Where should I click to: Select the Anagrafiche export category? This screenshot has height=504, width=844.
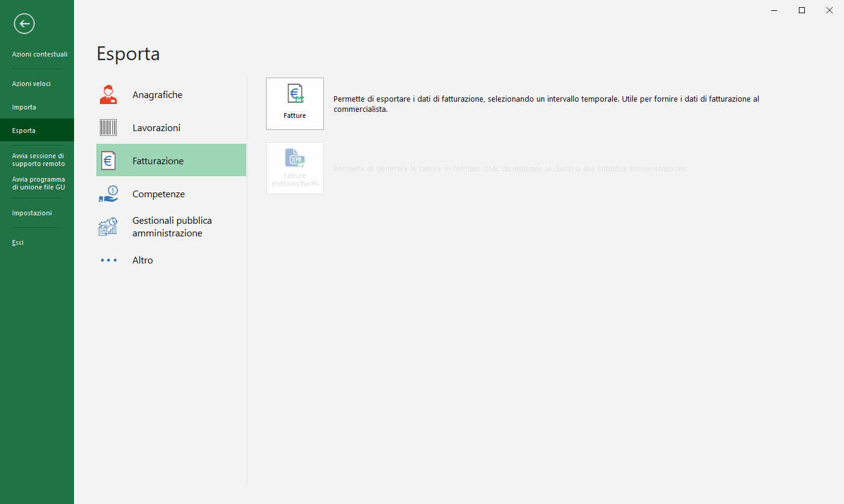157,95
